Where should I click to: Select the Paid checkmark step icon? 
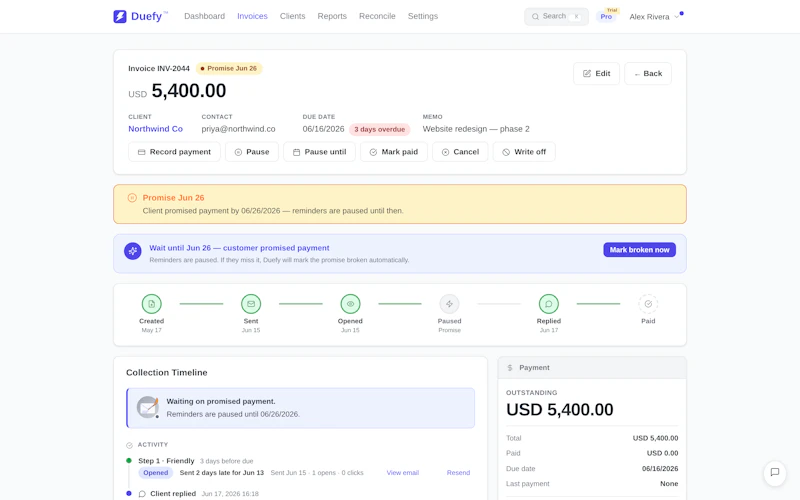point(648,304)
